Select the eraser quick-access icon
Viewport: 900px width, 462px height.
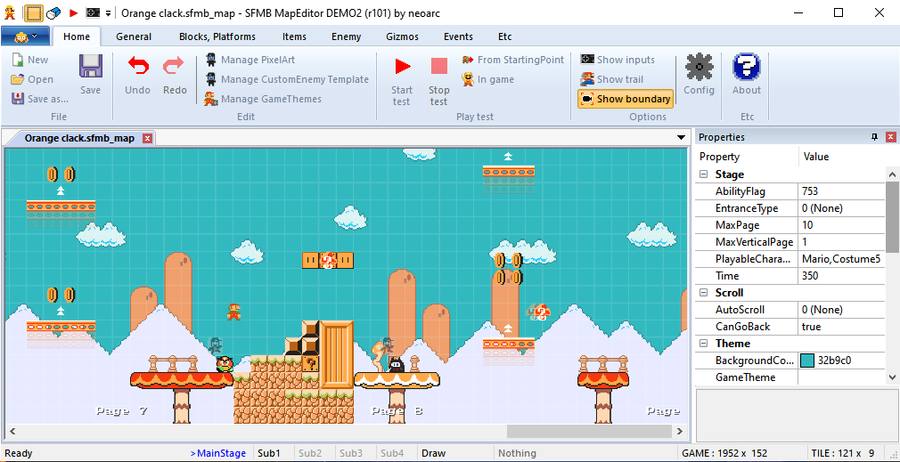tap(53, 12)
